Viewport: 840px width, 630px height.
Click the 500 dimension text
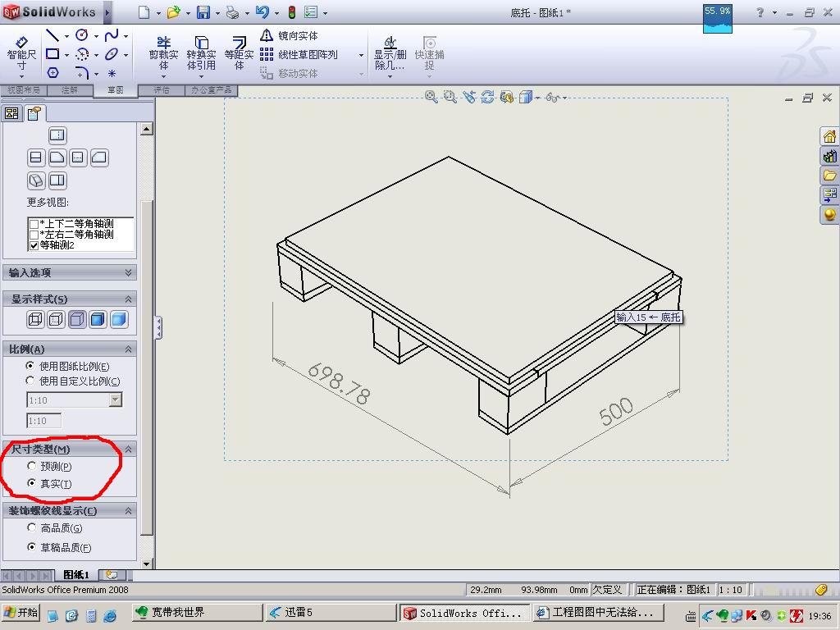(616, 412)
